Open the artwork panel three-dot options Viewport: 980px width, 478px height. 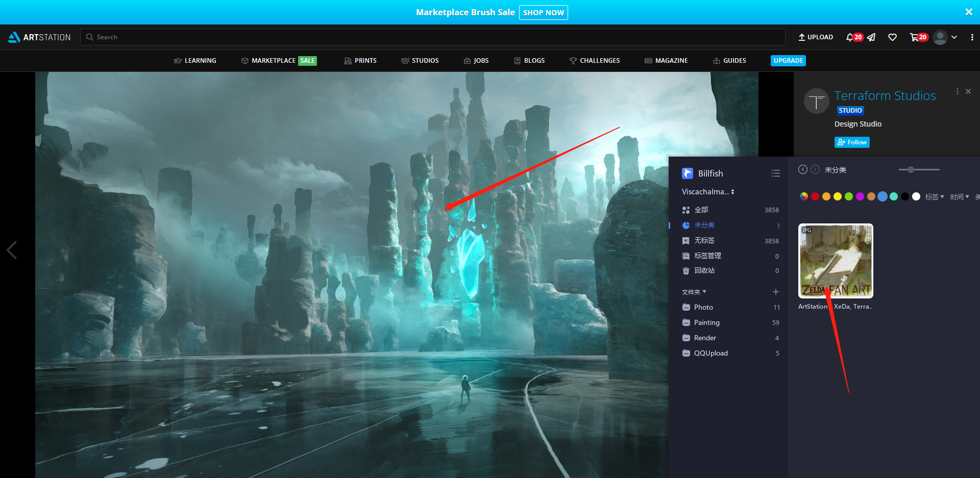point(957,91)
